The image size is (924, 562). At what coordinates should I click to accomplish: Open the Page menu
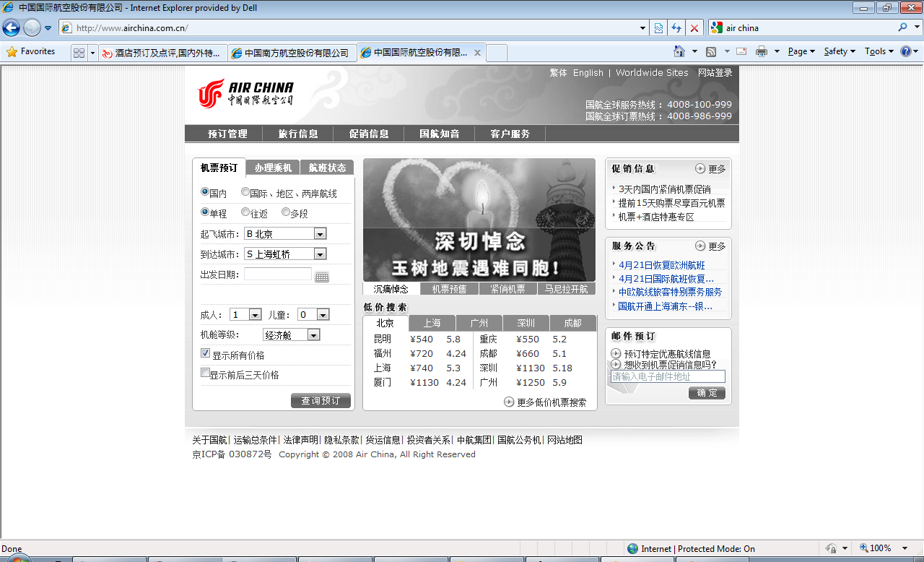click(x=801, y=51)
